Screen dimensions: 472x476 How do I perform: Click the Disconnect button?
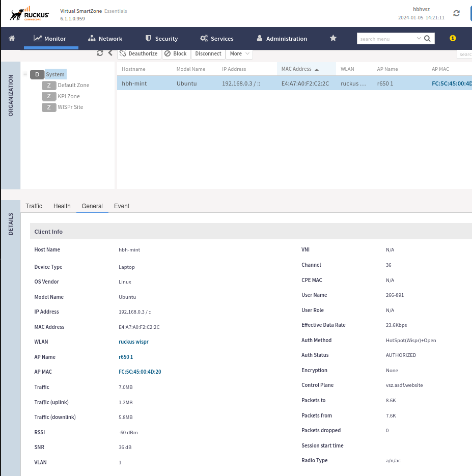208,53
